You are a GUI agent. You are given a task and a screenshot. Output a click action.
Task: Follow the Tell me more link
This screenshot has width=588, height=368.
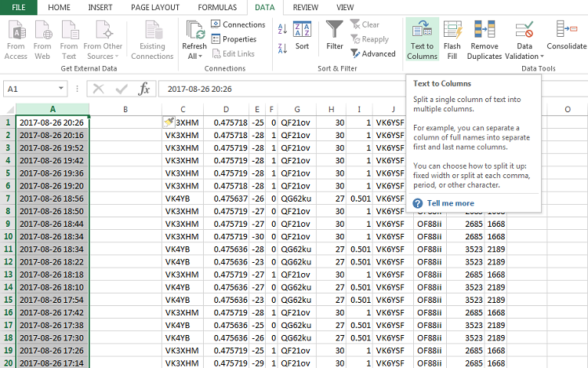click(x=449, y=203)
